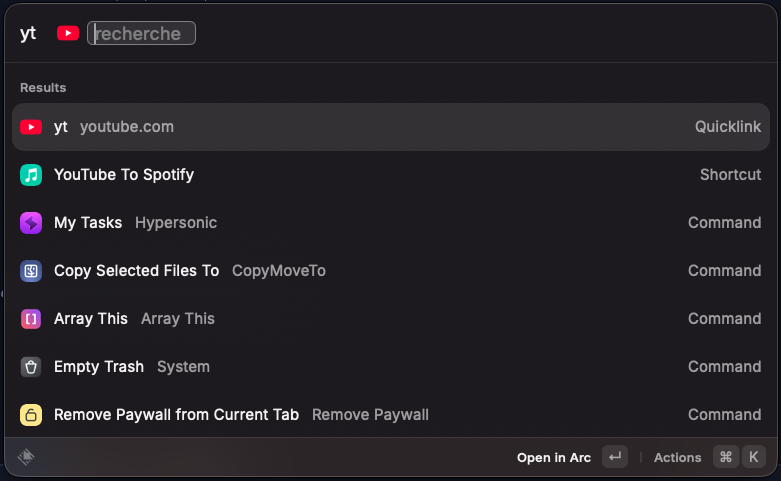The height and width of the screenshot is (481, 781).
Task: Click the Raycast logo icon in bottom bar
Action: coord(27,457)
